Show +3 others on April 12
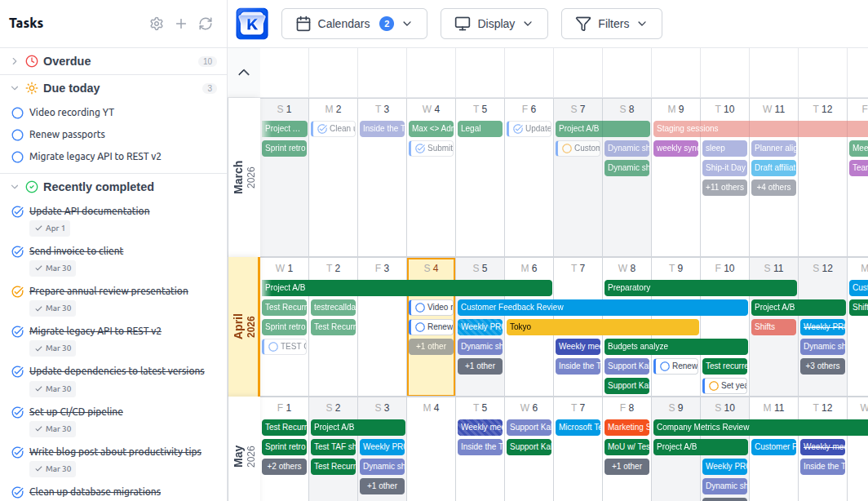 click(x=822, y=366)
